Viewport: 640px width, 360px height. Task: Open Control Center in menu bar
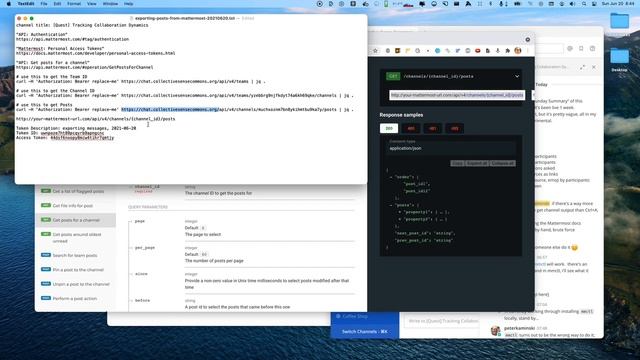(x=594, y=4)
